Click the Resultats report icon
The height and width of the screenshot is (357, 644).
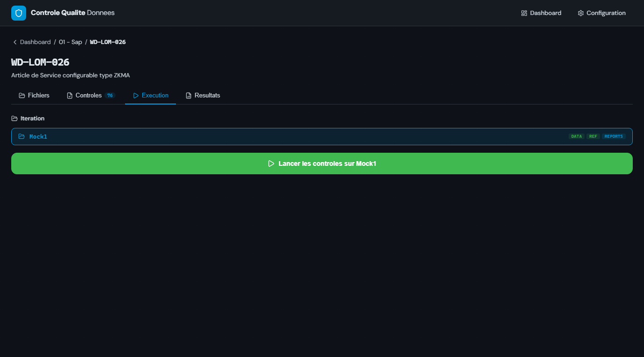click(x=189, y=96)
